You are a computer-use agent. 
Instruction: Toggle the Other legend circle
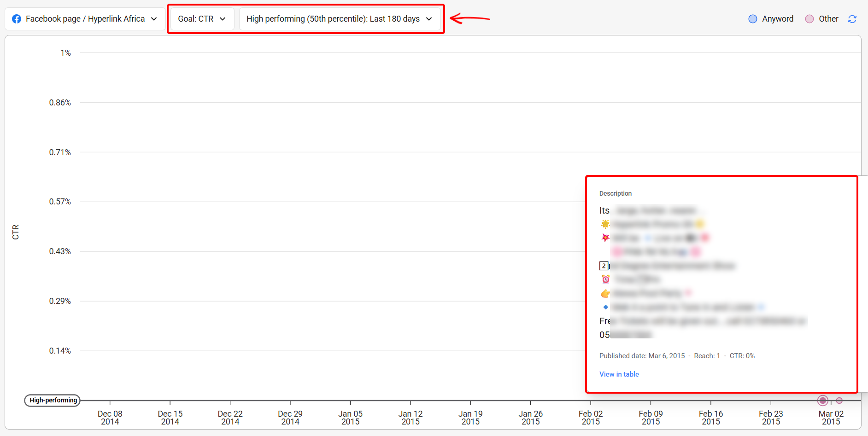[x=809, y=19]
